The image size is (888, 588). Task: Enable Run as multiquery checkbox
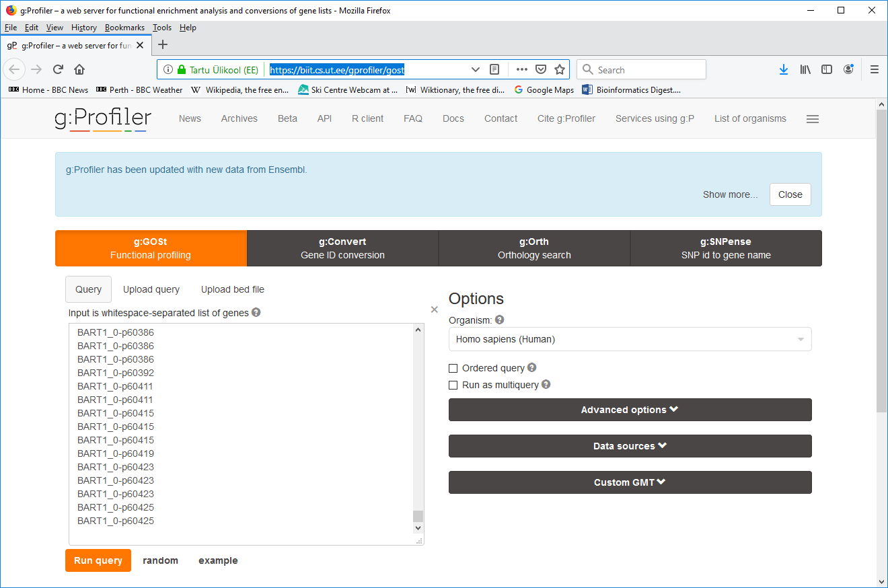pyautogui.click(x=453, y=385)
